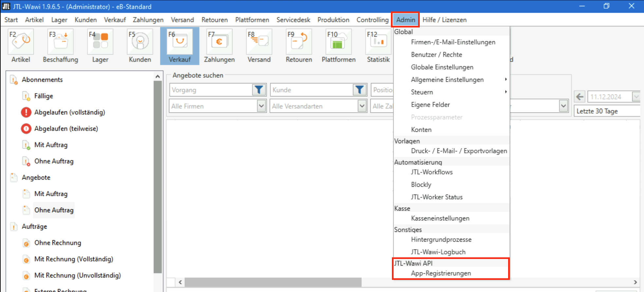Open the Alle Versandarten dropdown
The height and width of the screenshot is (292, 644).
pos(362,106)
